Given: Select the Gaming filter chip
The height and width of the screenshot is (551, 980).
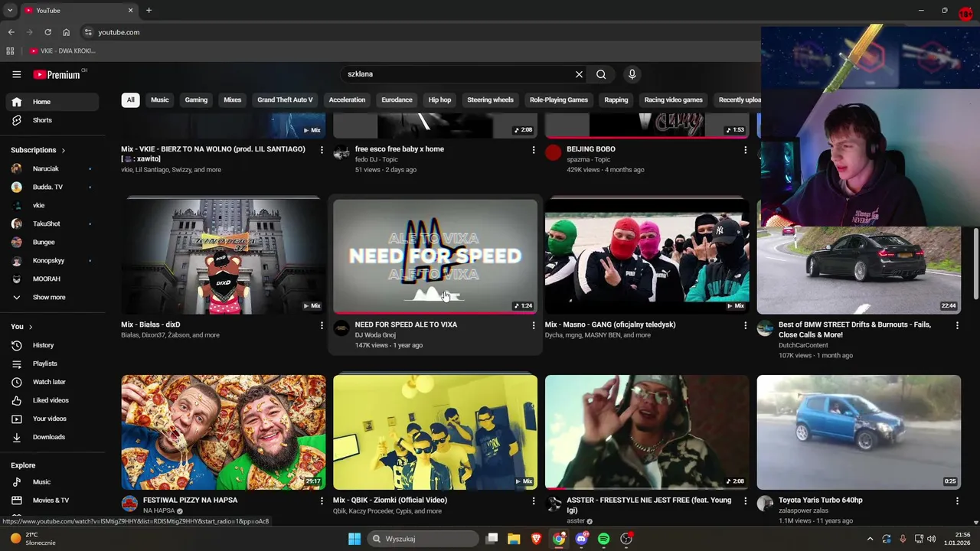Looking at the screenshot, I should coord(196,99).
